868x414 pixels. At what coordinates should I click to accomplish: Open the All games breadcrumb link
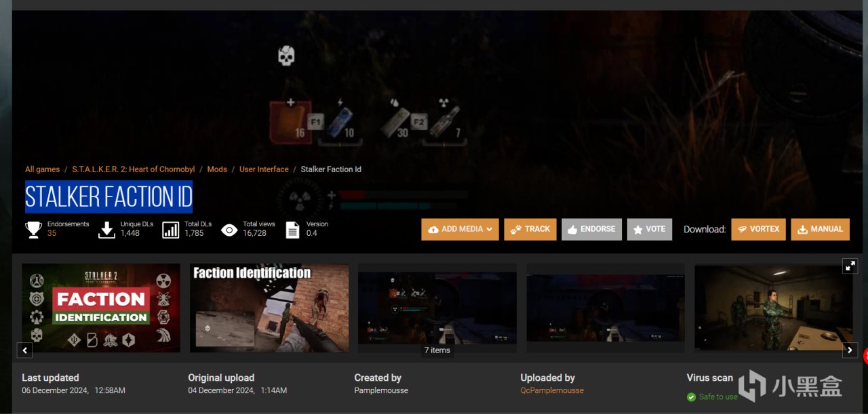click(x=42, y=169)
